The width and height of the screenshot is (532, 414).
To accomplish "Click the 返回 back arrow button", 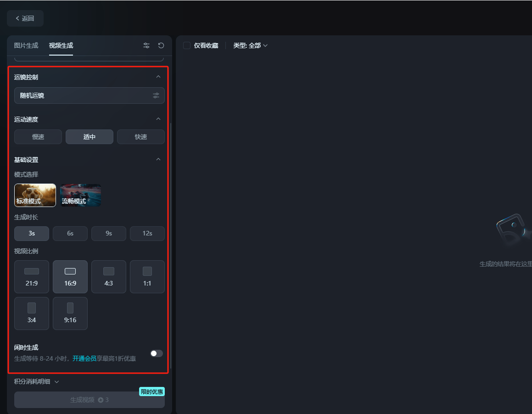I will click(25, 18).
